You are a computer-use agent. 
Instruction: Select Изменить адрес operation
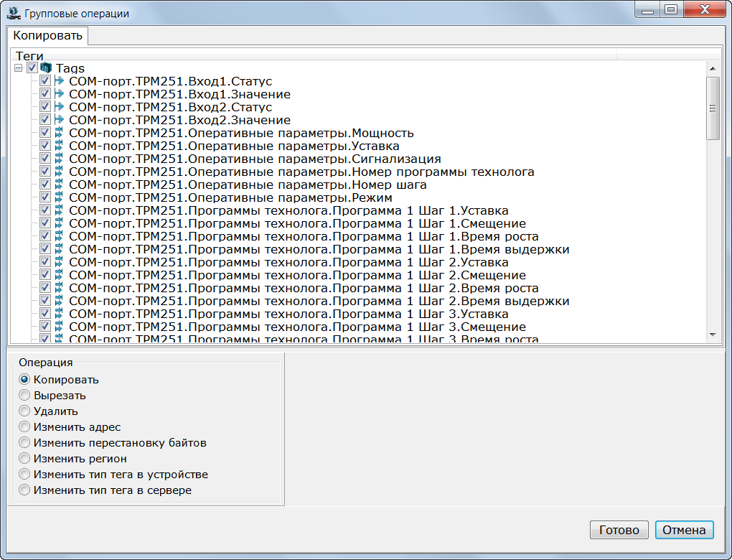[x=24, y=427]
